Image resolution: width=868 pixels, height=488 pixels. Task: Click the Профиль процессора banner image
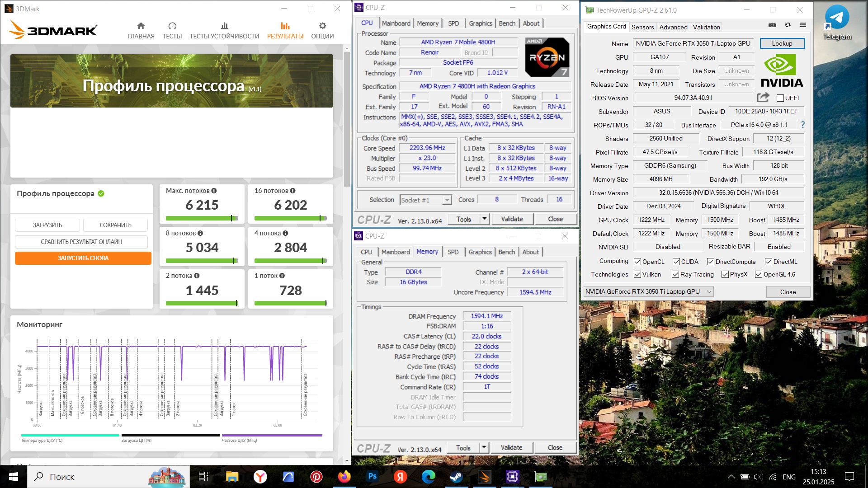click(172, 81)
